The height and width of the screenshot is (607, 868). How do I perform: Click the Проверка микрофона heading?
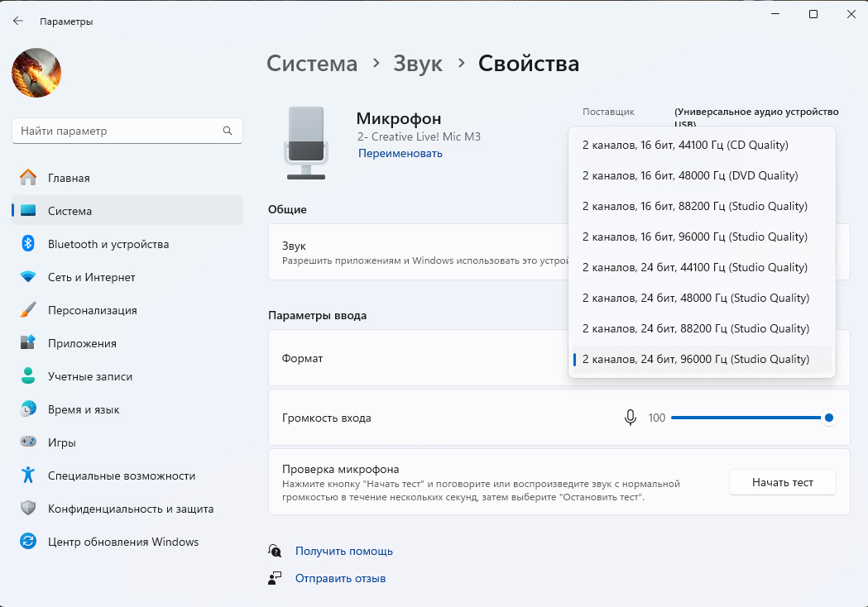(340, 469)
